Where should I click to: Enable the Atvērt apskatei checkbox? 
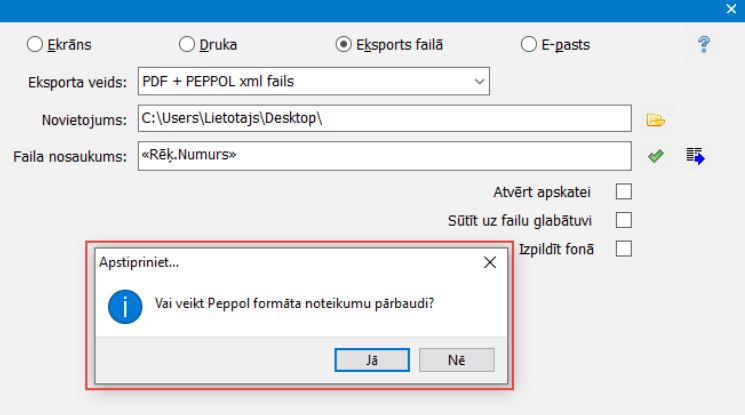[624, 191]
